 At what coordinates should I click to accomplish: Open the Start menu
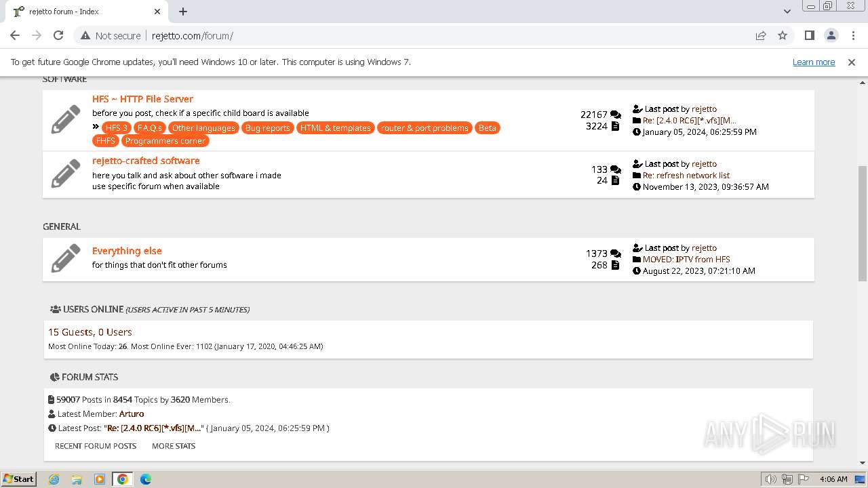pos(18,479)
